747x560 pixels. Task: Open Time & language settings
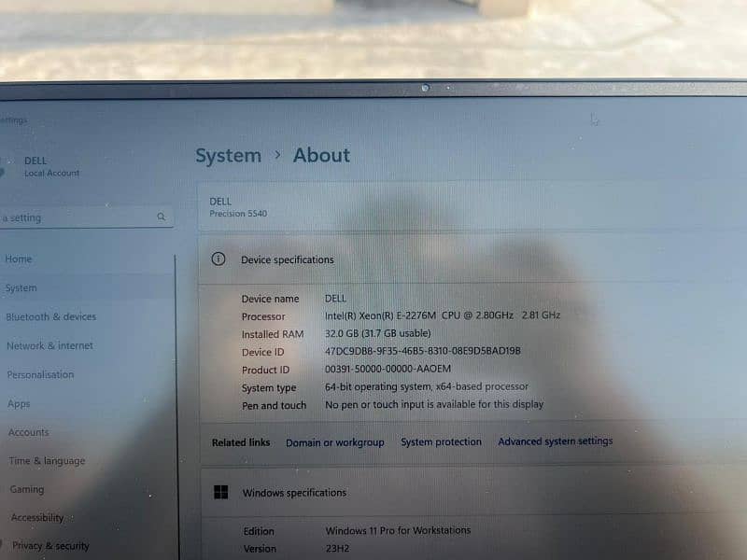point(48,461)
